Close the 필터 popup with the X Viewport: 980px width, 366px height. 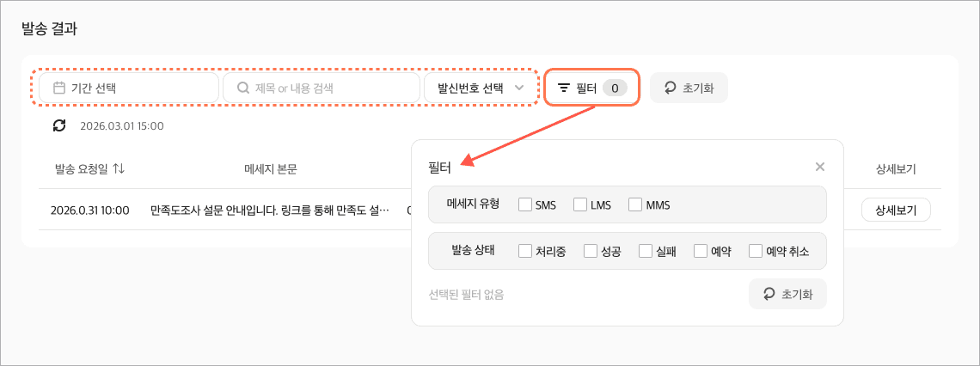click(x=820, y=167)
